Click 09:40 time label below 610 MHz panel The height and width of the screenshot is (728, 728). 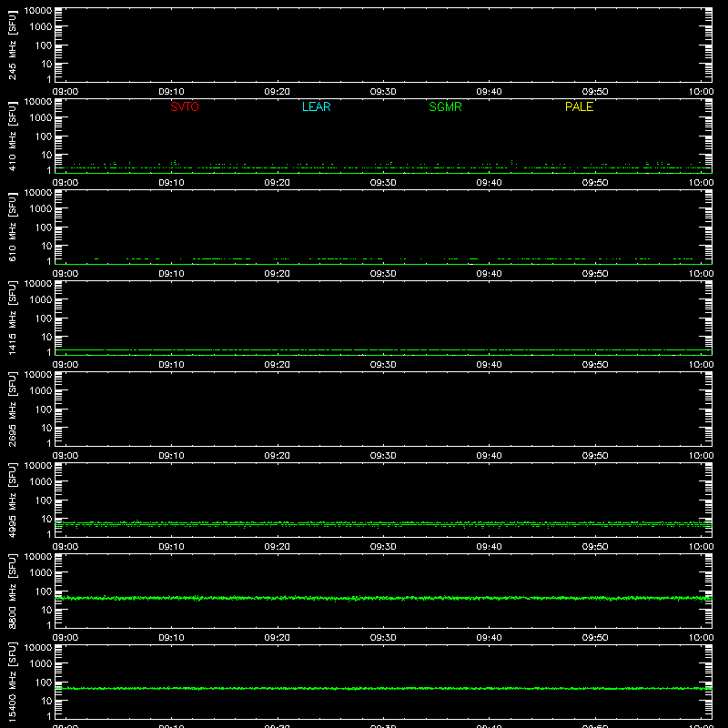(x=489, y=274)
